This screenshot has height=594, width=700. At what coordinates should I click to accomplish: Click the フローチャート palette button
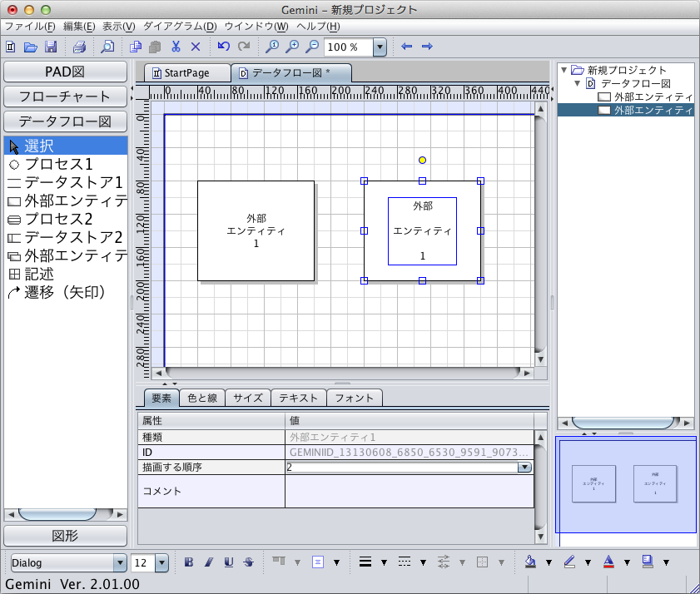pos(65,97)
